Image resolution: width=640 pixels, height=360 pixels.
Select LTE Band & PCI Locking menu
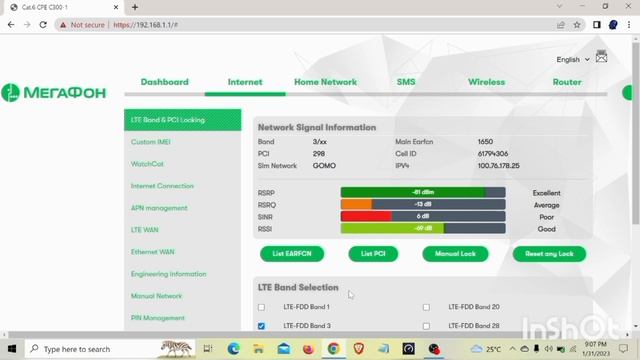tap(183, 120)
